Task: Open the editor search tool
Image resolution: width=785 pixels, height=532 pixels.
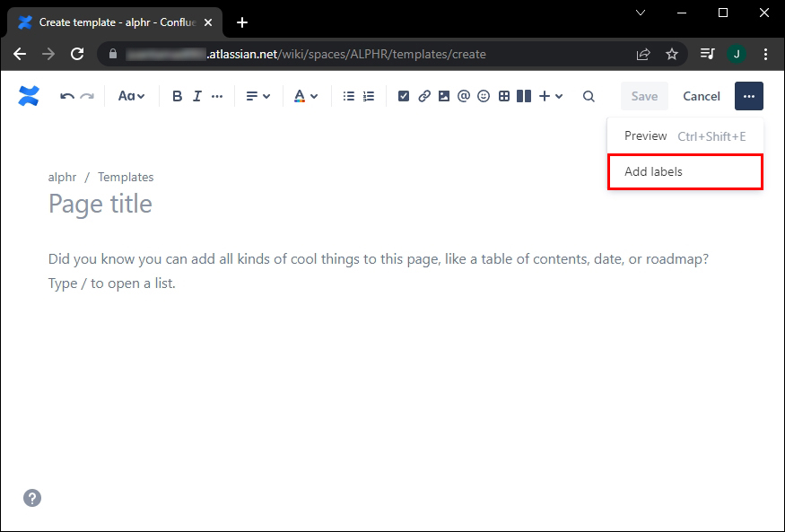Action: [588, 96]
